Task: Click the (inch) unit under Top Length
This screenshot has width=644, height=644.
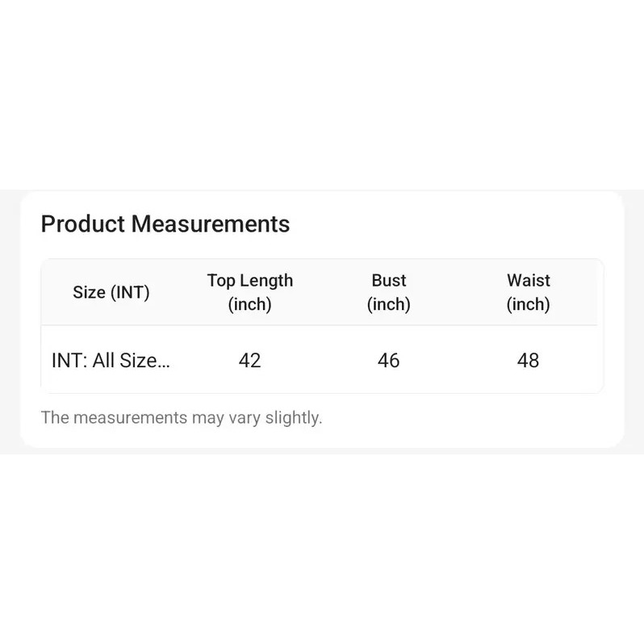Action: (249, 304)
